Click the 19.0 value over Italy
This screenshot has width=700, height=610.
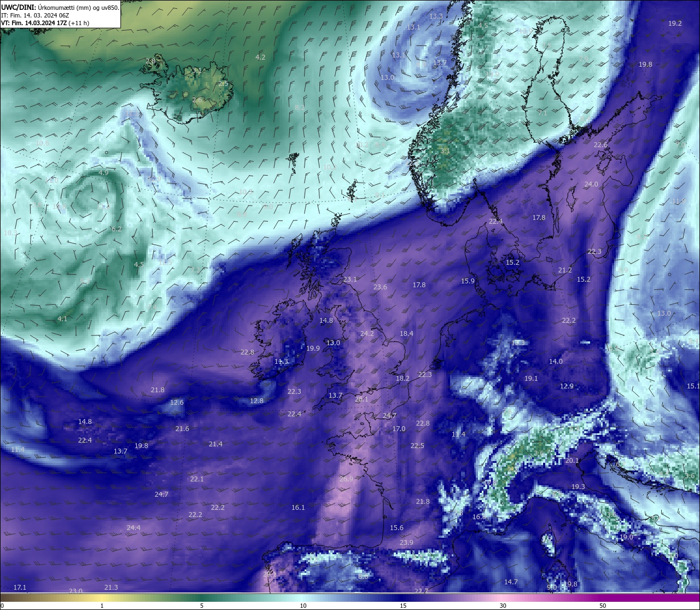[626, 537]
